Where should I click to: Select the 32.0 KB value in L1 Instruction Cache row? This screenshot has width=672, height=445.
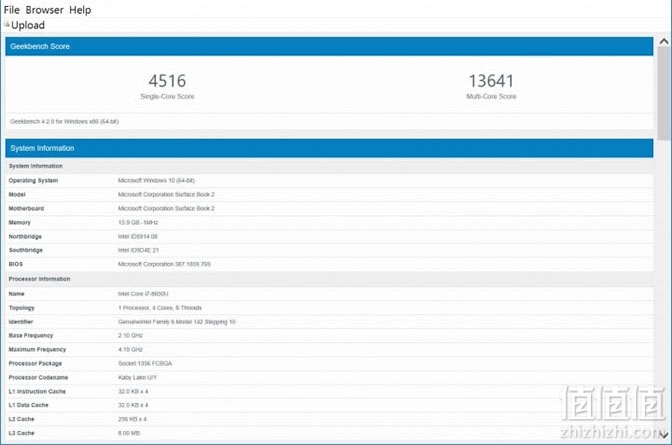[x=133, y=392]
